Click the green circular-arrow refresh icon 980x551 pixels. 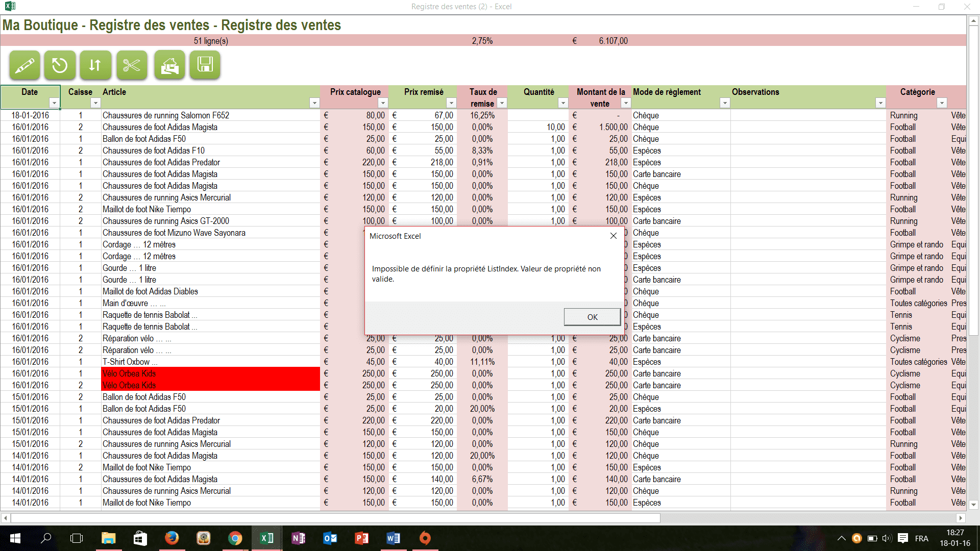(x=60, y=65)
